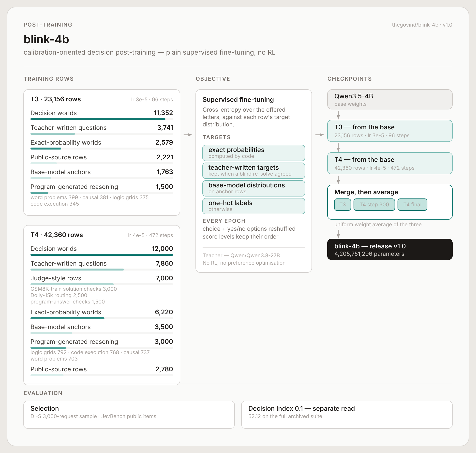Image resolution: width=476 pixels, height=453 pixels.
Task: Click the "Teacher — Qwen/Qwen3.8-27B" line
Action: click(x=241, y=256)
